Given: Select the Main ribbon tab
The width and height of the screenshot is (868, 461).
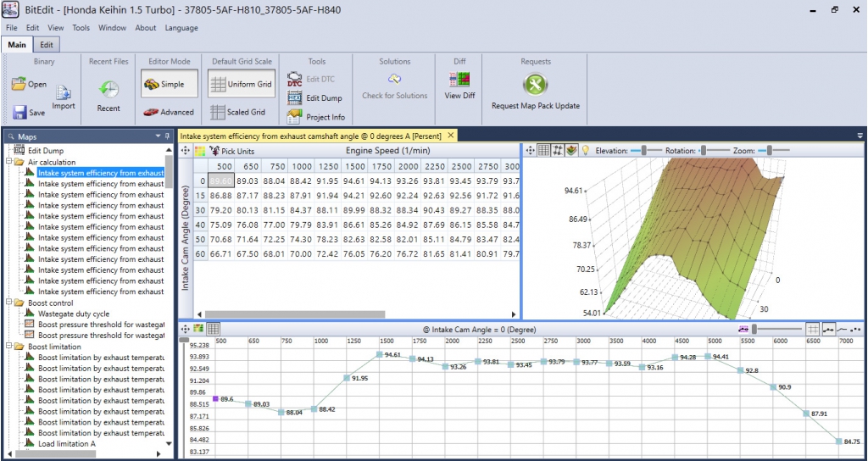Looking at the screenshot, I should pyautogui.click(x=17, y=45).
